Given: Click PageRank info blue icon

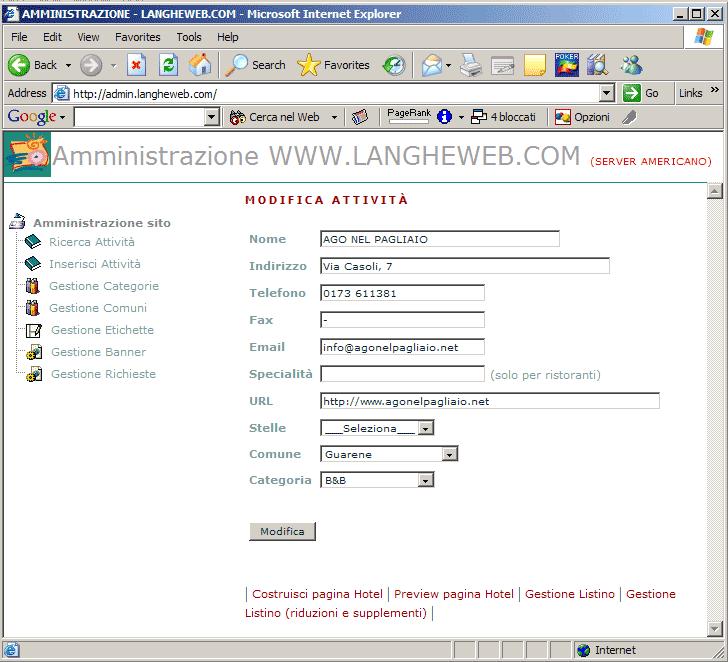Looking at the screenshot, I should (x=444, y=117).
